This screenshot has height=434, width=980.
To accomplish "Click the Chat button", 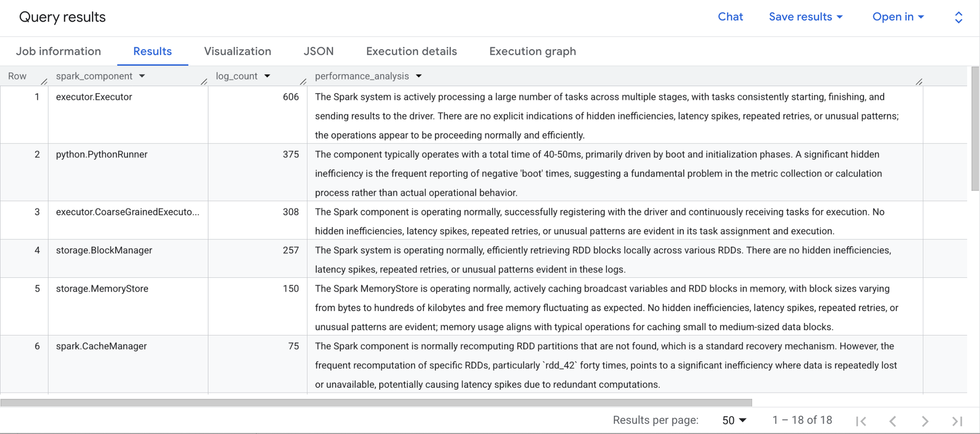I will [730, 17].
